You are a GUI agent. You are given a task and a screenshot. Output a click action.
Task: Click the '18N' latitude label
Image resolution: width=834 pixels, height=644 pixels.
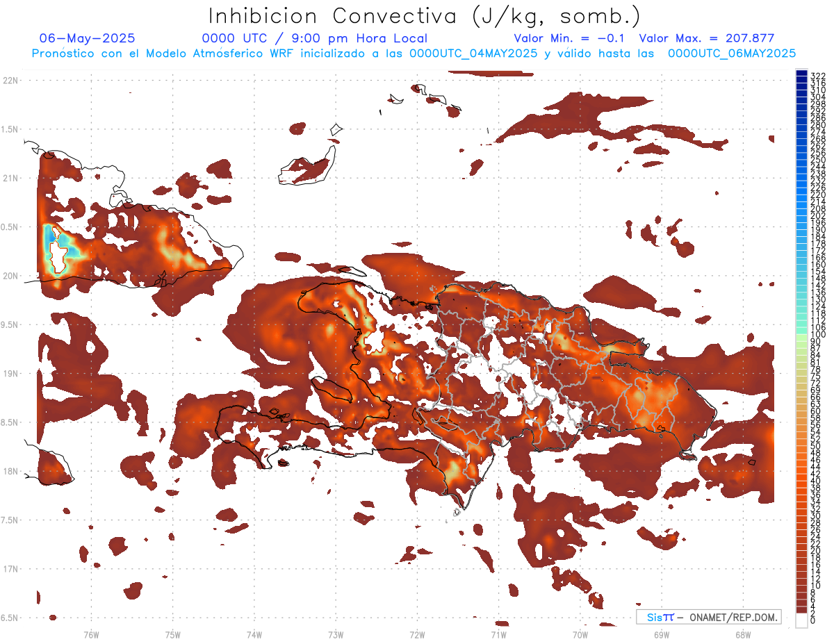click(10, 471)
